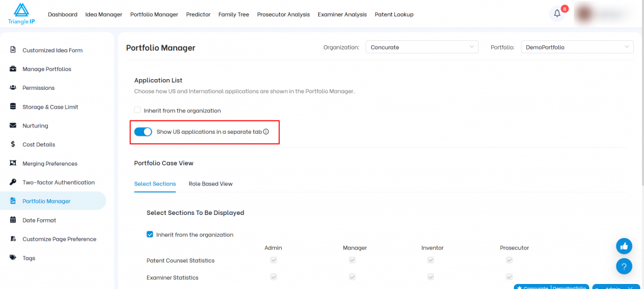The width and height of the screenshot is (644, 289).
Task: Click the thumbs-up feedback button
Action: click(624, 246)
